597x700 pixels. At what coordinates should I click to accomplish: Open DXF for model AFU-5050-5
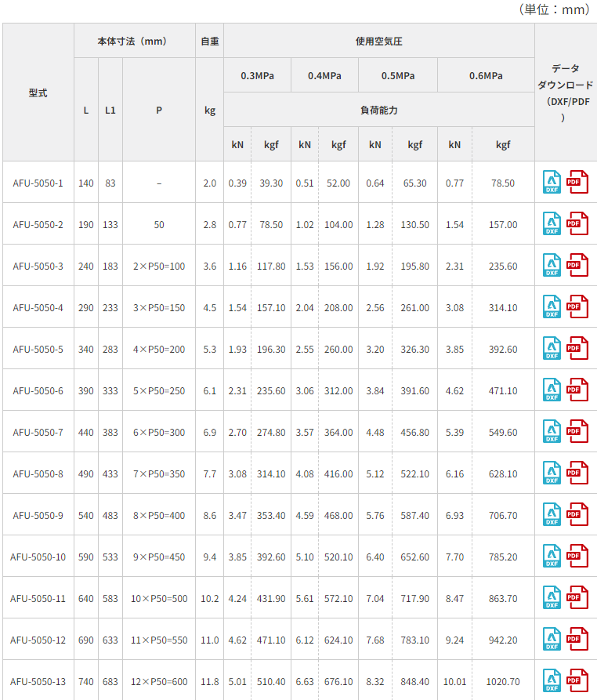click(x=552, y=349)
